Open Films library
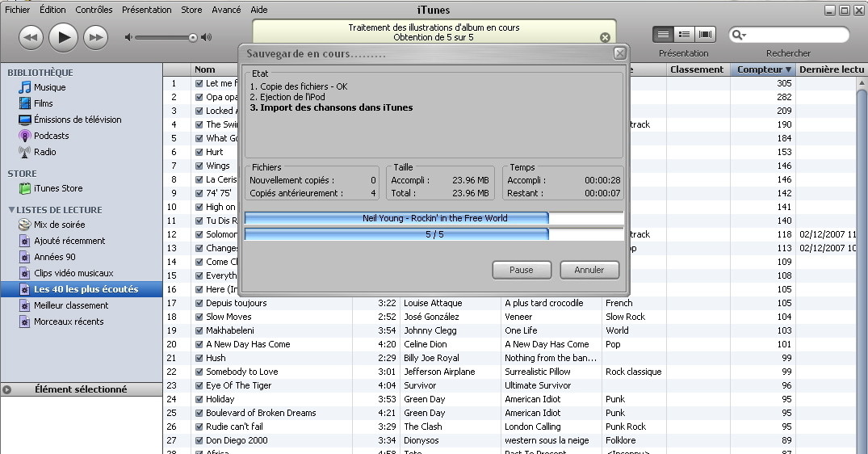This screenshot has width=868, height=454. click(x=43, y=103)
